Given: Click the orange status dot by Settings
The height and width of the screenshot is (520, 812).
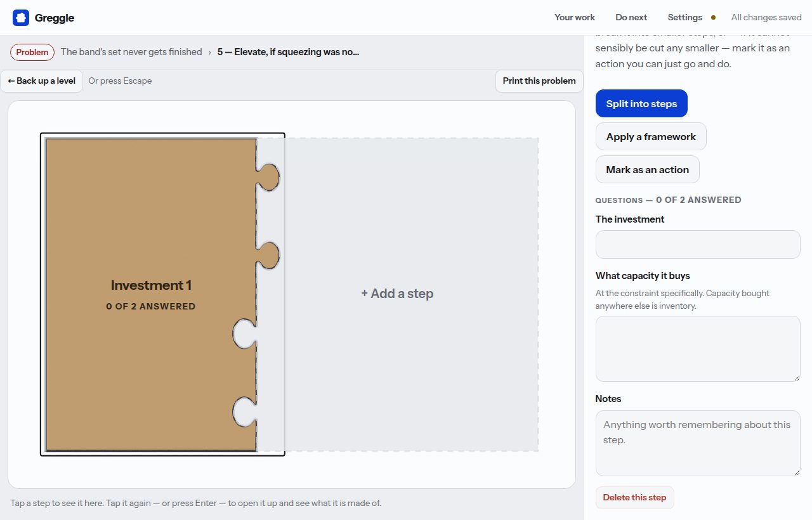Looking at the screenshot, I should coord(713,18).
